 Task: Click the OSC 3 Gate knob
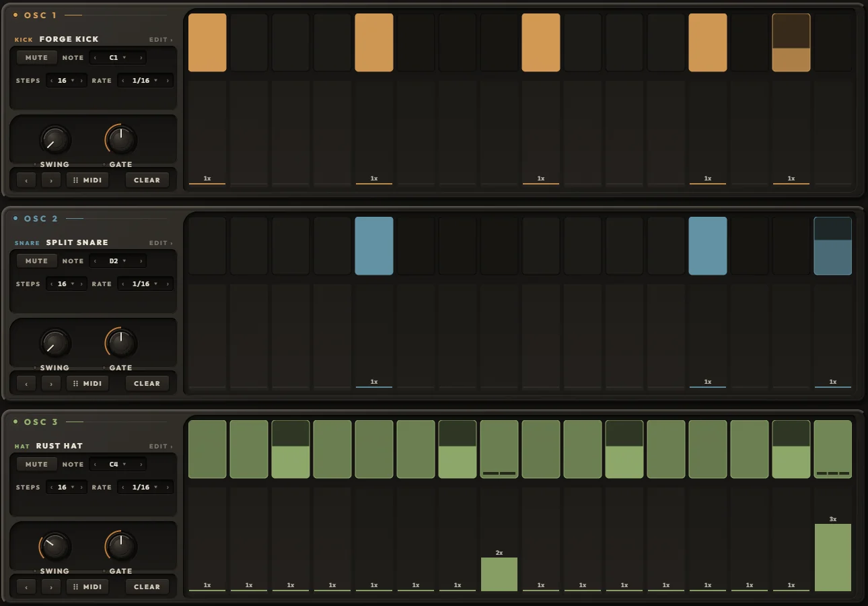121,546
